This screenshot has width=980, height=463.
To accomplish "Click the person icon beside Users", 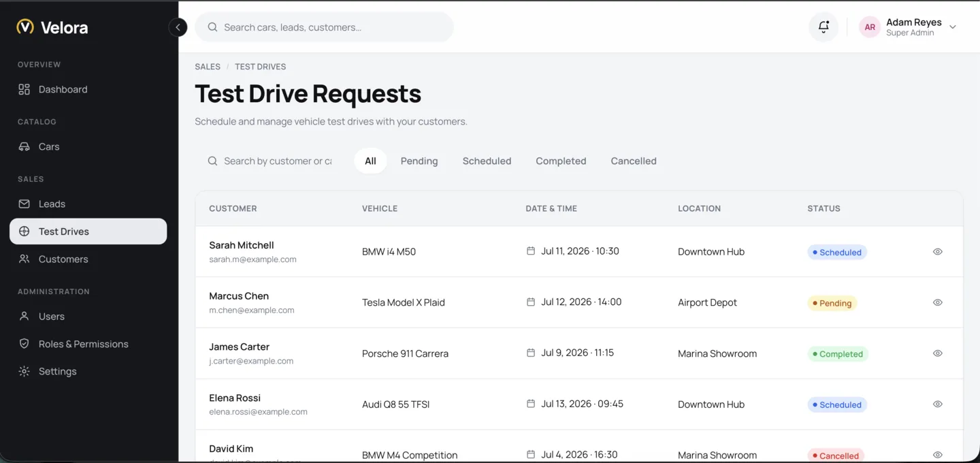I will [24, 316].
